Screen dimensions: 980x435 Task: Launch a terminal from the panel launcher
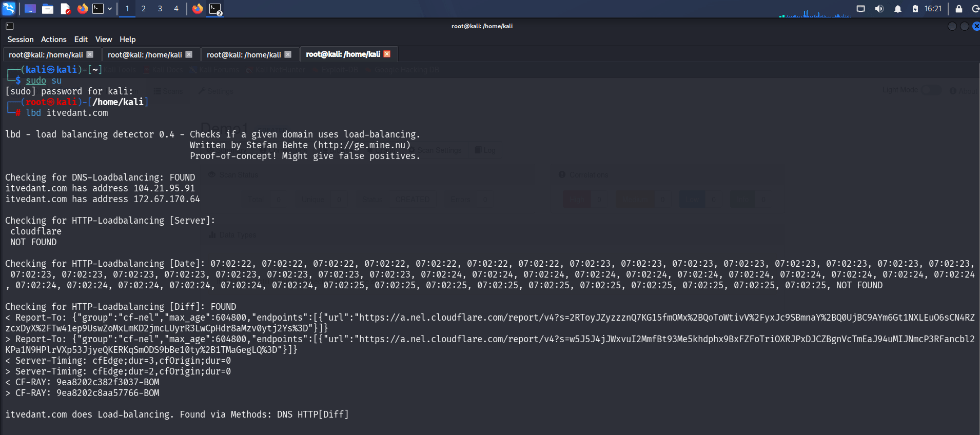[x=98, y=9]
